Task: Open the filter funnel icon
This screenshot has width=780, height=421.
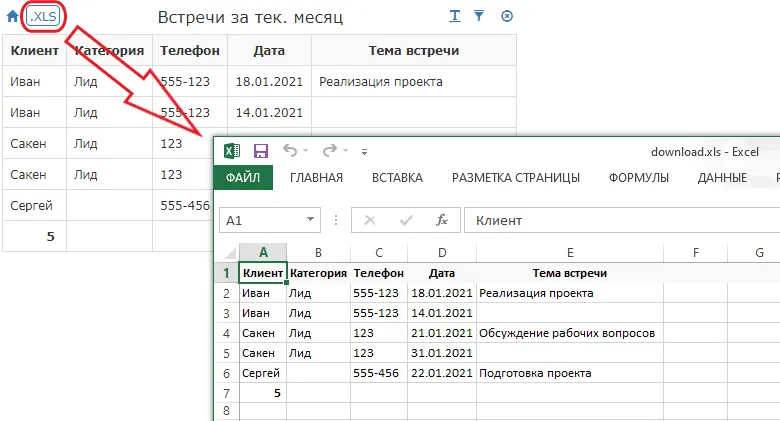Action: (479, 16)
